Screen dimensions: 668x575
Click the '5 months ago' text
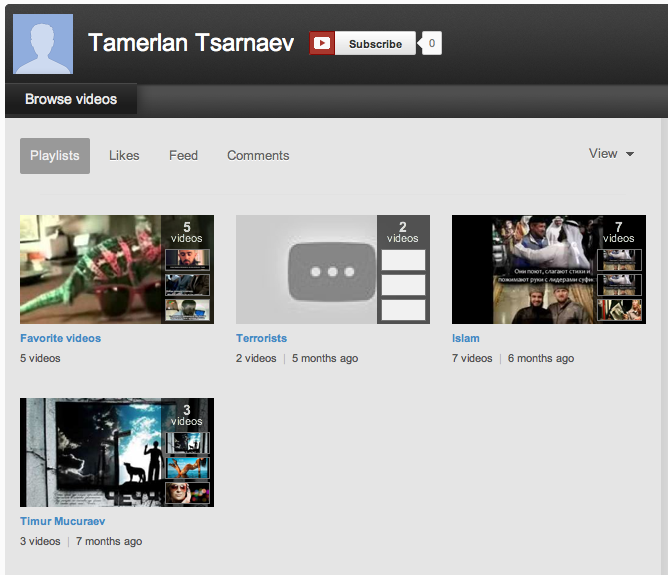click(325, 359)
